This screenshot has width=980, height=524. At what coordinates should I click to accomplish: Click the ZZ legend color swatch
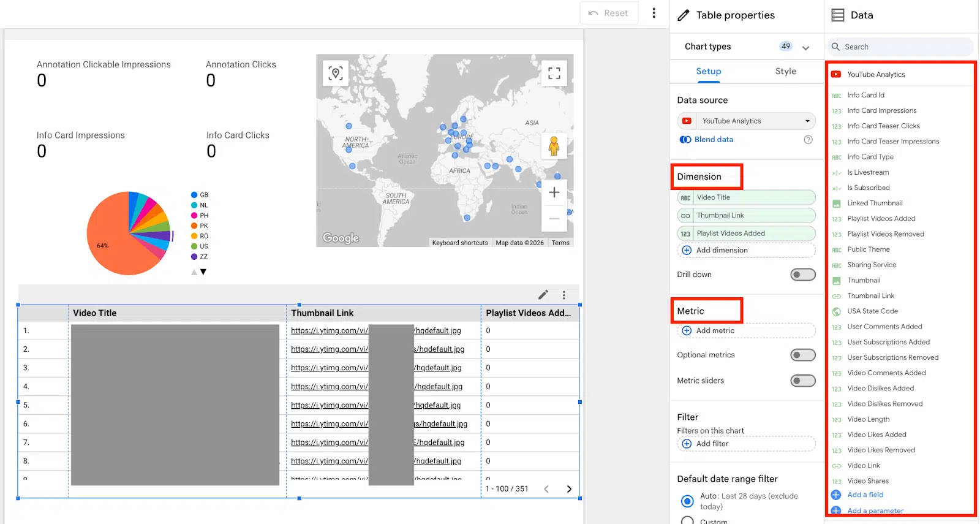(194, 257)
